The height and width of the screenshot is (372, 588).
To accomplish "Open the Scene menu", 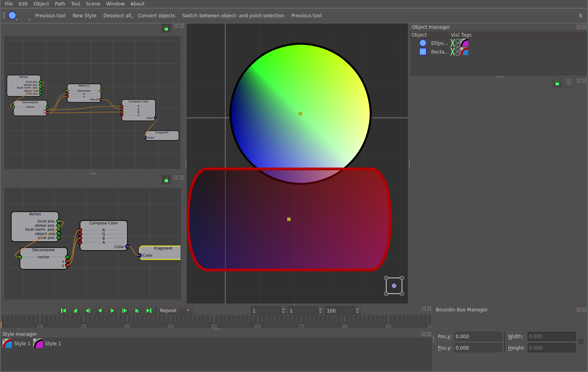I will 93,4.
